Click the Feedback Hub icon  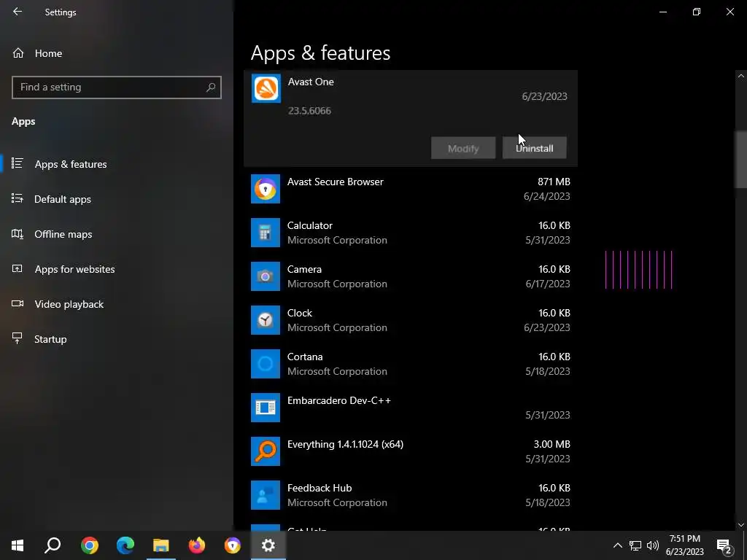click(x=266, y=496)
